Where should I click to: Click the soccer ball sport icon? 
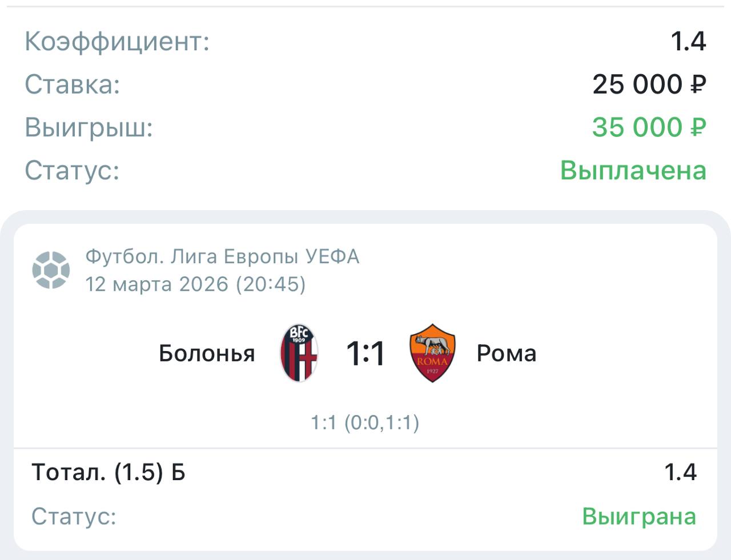pos(51,270)
